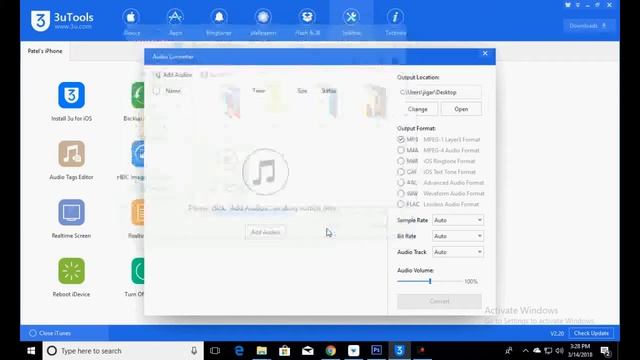The width and height of the screenshot is (640, 360).
Task: Open the volume icon in system tray
Action: (560, 351)
